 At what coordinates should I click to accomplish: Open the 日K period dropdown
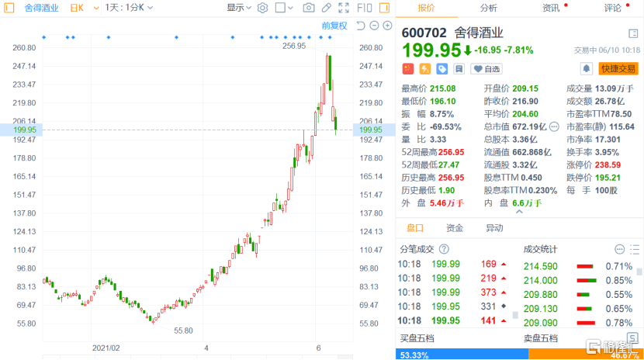(x=85, y=8)
